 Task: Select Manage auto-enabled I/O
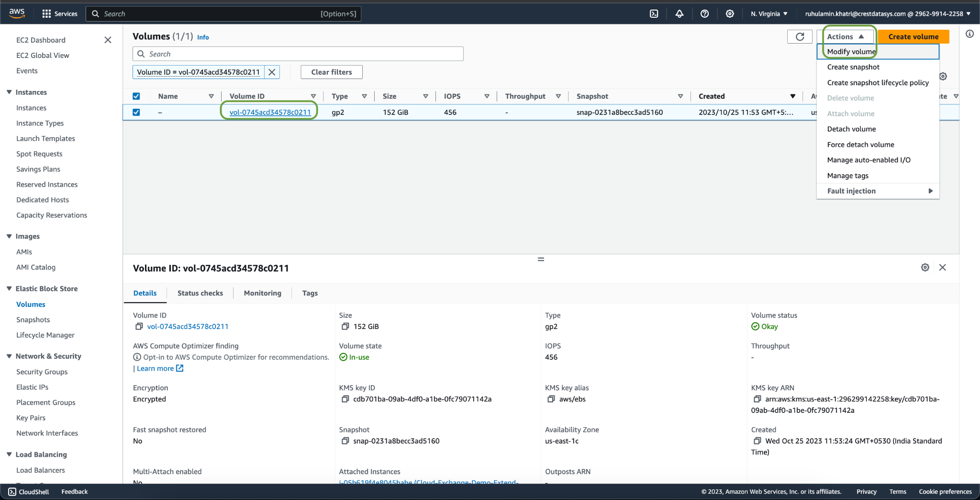point(878,160)
